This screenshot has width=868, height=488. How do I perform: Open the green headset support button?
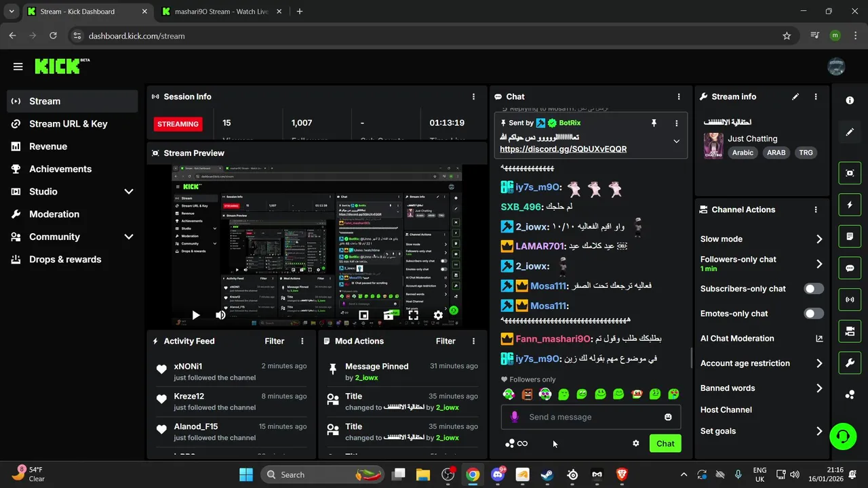[x=843, y=436]
